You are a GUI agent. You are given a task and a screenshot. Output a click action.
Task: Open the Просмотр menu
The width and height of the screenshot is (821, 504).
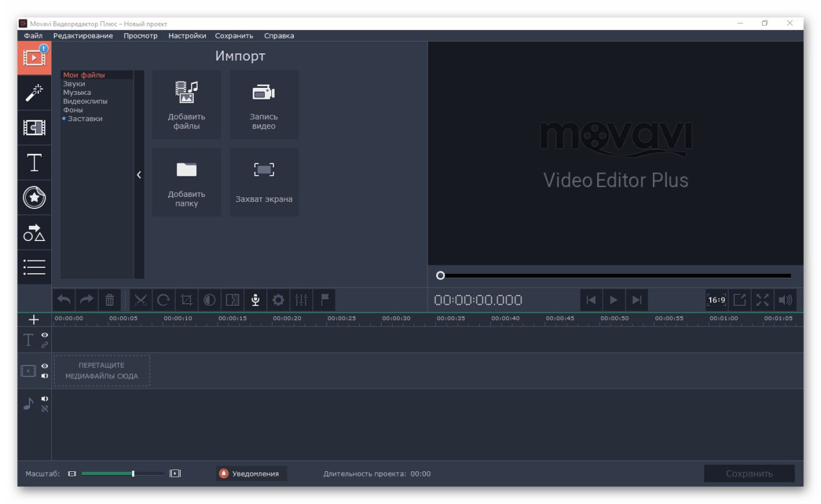pos(140,36)
